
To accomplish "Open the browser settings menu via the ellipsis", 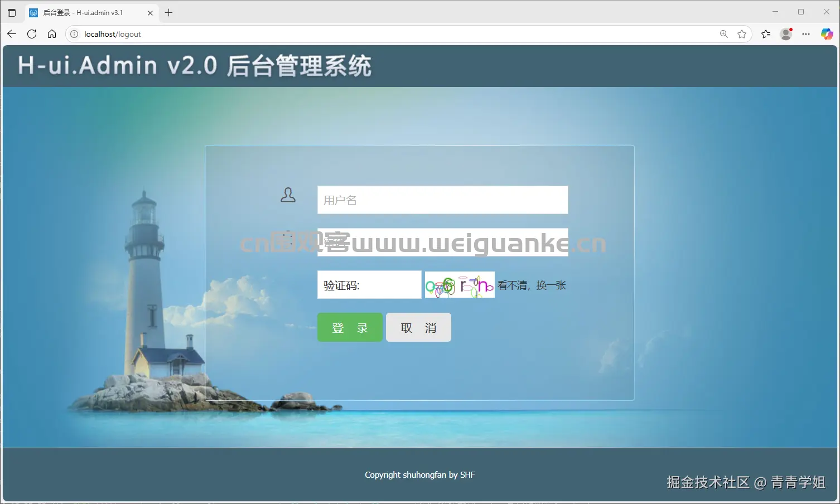I will [x=805, y=33].
